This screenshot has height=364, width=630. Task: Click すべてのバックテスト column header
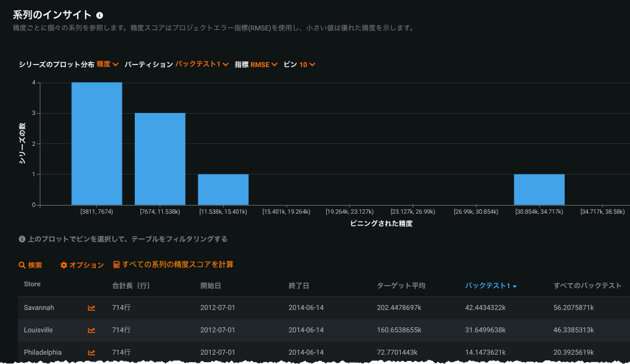(x=587, y=286)
